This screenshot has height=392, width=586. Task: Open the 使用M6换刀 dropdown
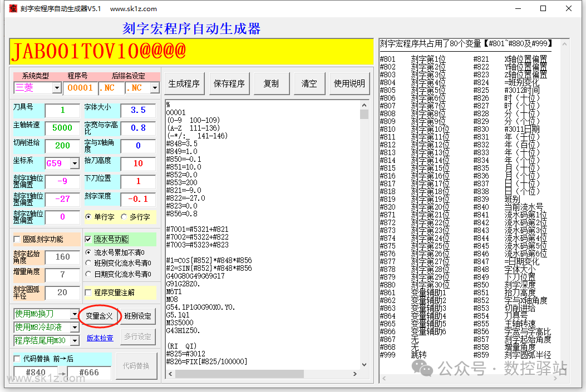75,314
